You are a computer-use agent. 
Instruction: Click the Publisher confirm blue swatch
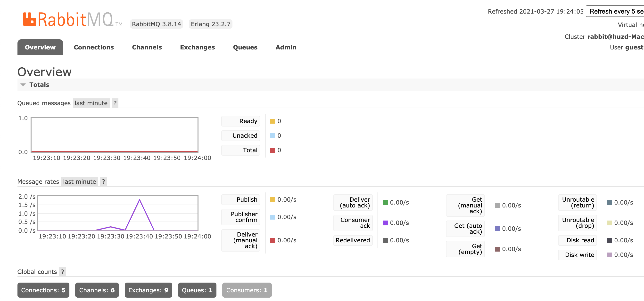click(272, 217)
